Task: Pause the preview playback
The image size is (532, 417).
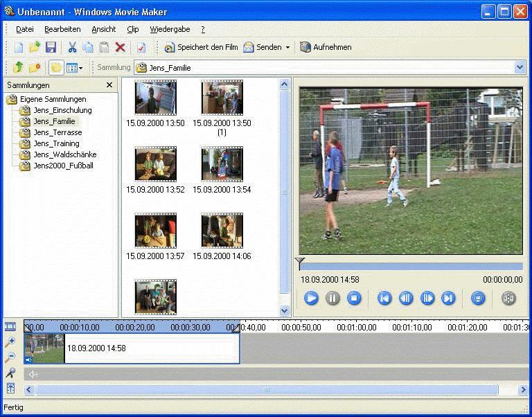Action: (332, 299)
